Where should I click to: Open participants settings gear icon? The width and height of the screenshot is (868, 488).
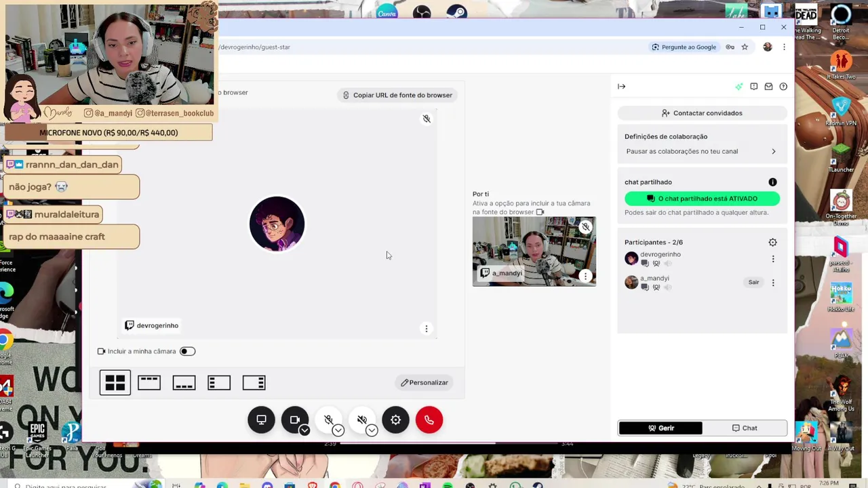pyautogui.click(x=772, y=242)
